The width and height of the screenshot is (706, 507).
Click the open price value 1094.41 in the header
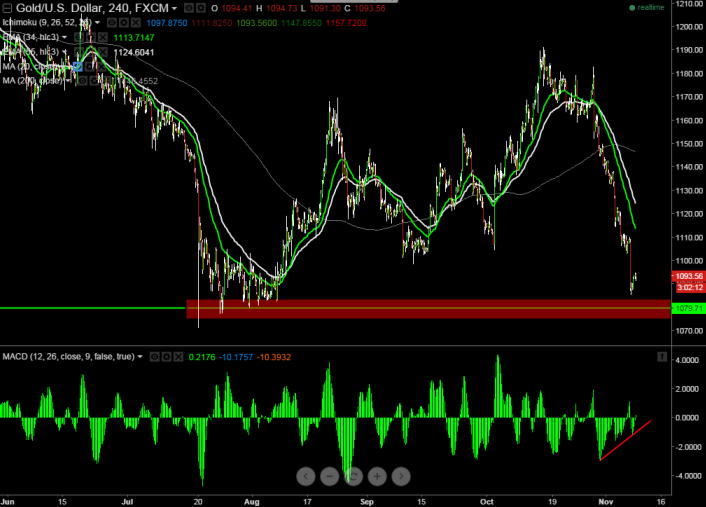click(237, 8)
